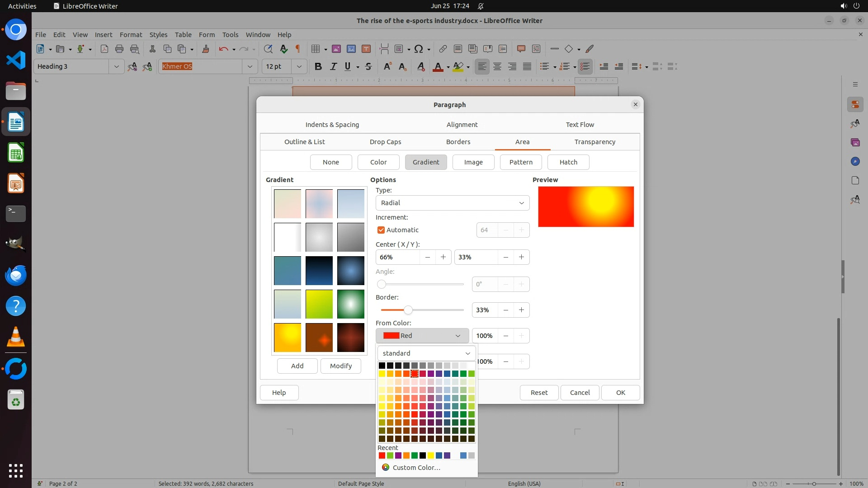Click the Modify gradient button
Image resolution: width=868 pixels, height=488 pixels.
click(x=340, y=366)
